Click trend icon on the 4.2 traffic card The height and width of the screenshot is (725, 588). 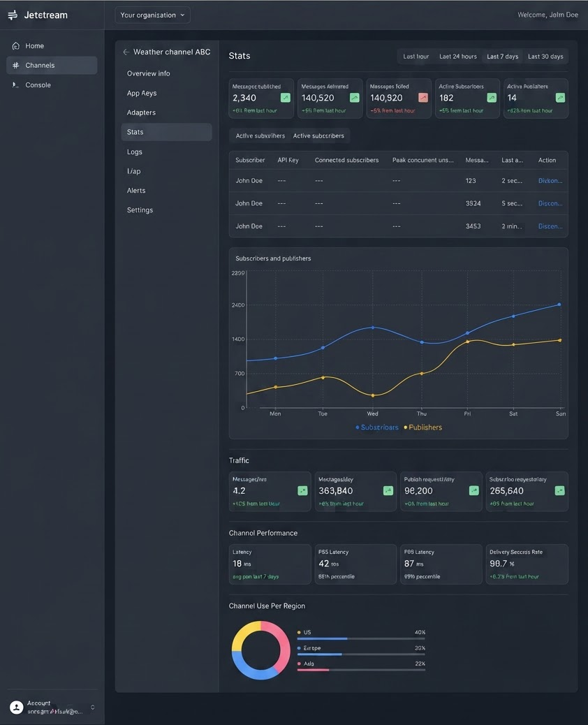(x=303, y=490)
